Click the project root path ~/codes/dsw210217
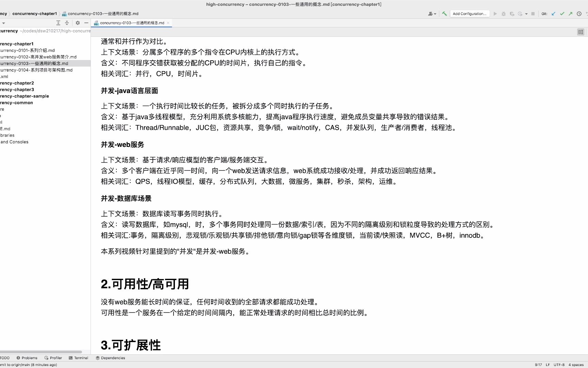588x368 pixels. coord(55,31)
